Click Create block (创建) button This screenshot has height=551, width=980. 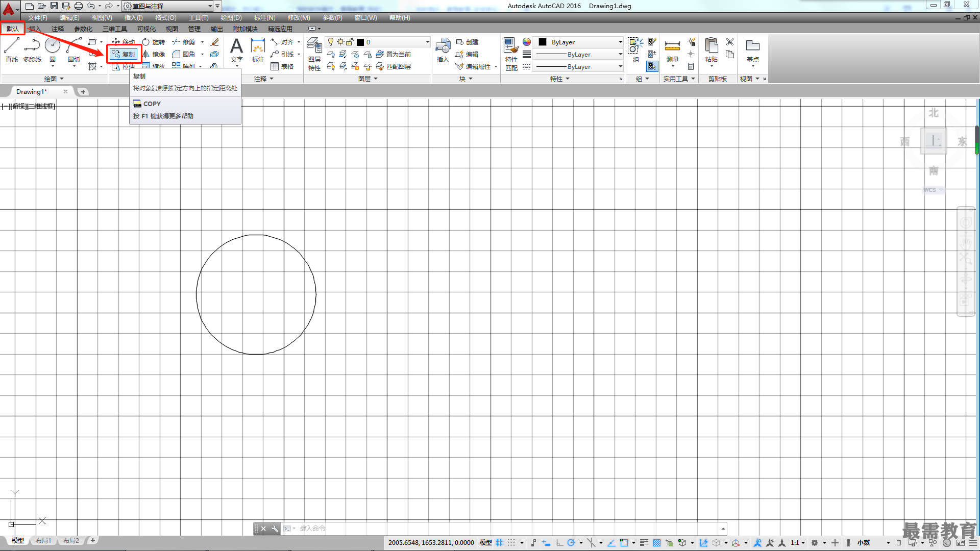point(467,42)
